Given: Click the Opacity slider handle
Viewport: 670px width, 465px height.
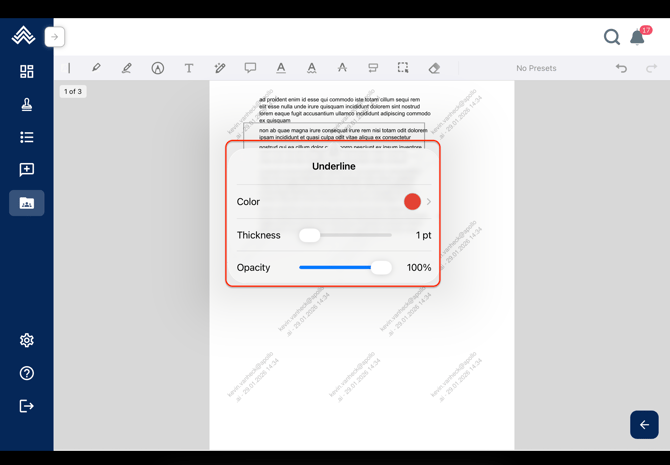Looking at the screenshot, I should tap(381, 267).
